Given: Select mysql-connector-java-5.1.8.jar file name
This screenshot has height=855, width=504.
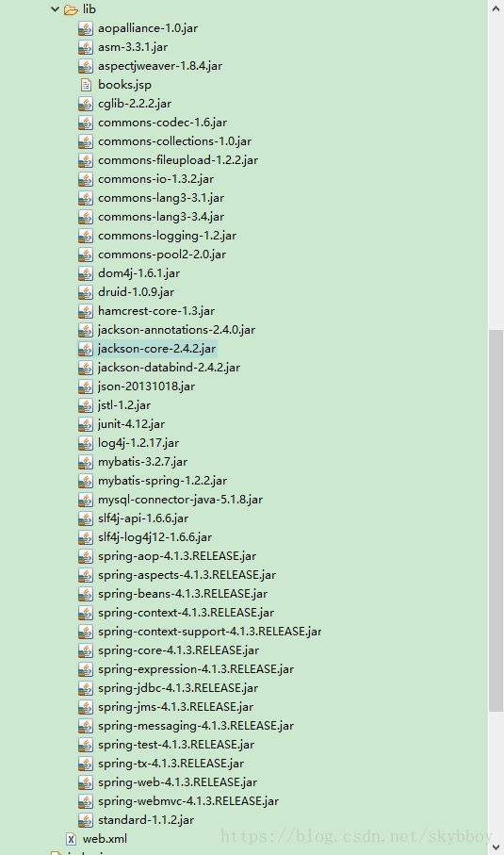Looking at the screenshot, I should click(180, 500).
